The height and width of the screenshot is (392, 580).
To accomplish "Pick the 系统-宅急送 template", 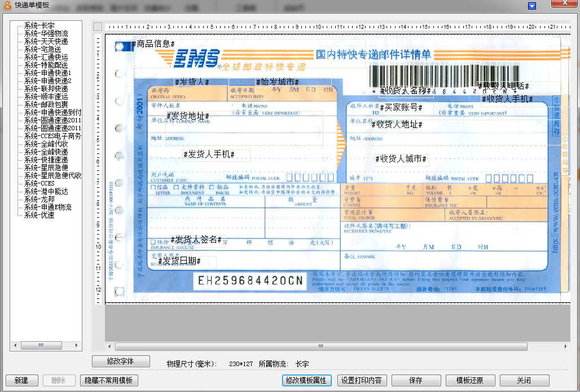I will tap(42, 49).
